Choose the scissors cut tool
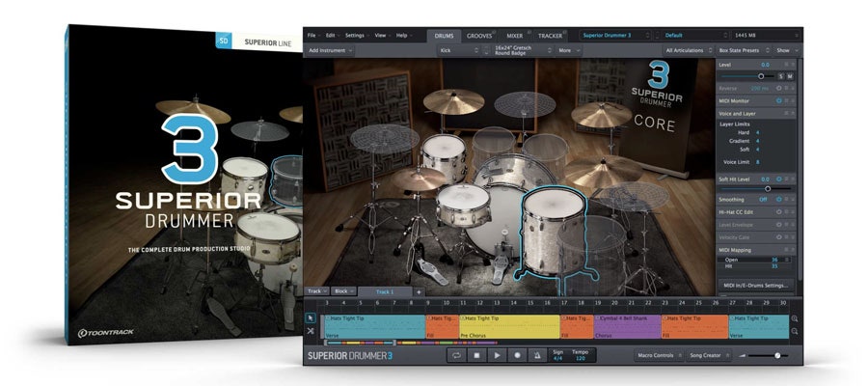 pos(311,331)
